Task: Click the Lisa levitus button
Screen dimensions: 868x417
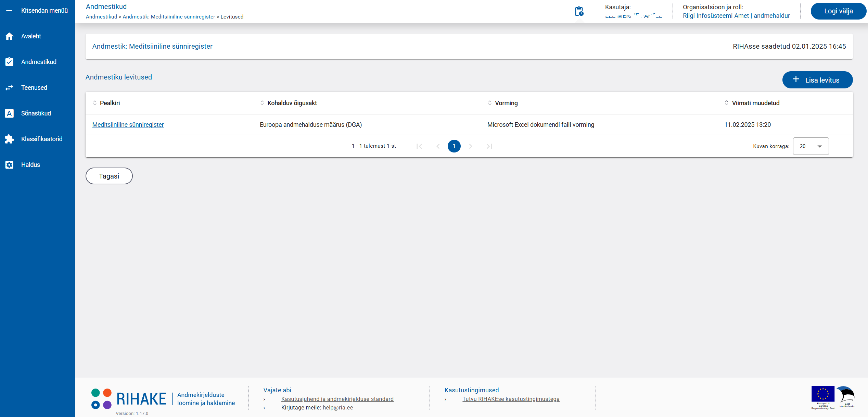Action: (x=817, y=80)
